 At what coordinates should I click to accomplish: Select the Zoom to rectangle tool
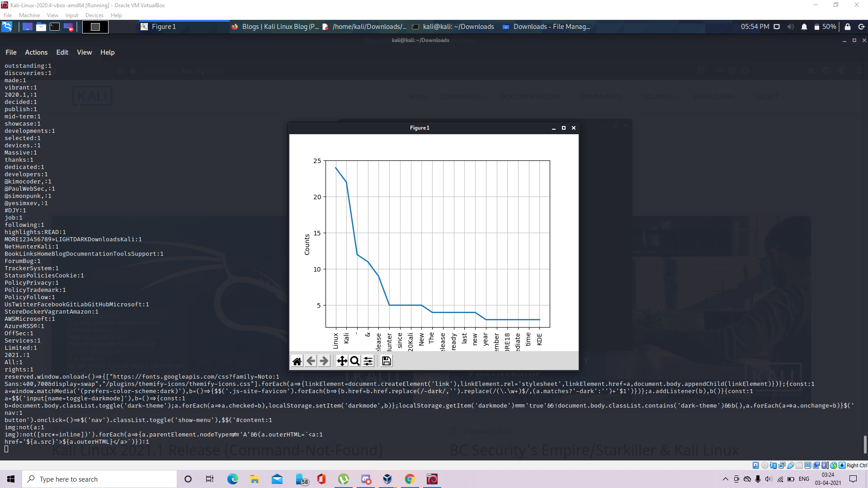click(x=355, y=361)
